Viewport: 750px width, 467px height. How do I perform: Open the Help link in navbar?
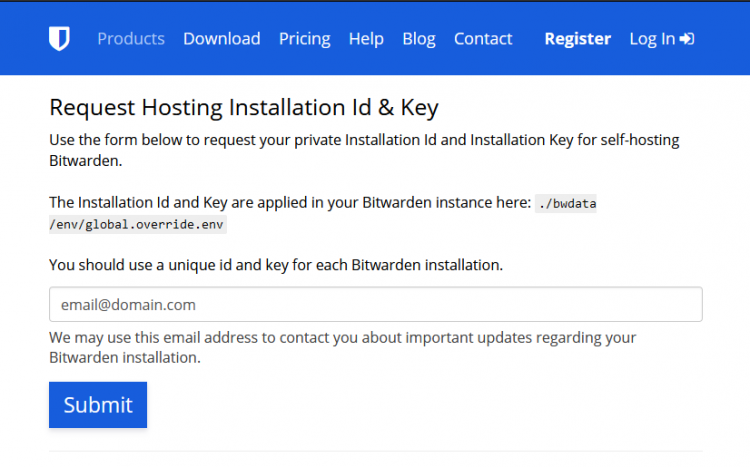click(366, 39)
